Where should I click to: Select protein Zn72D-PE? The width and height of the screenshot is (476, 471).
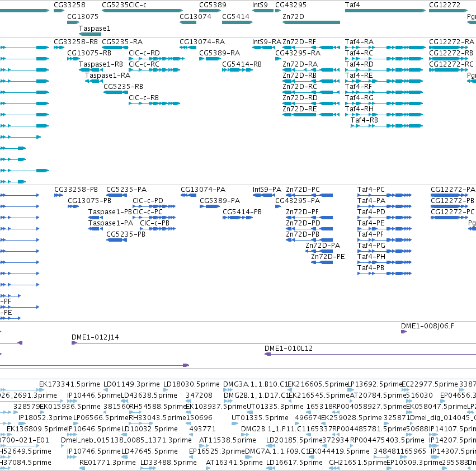(x=328, y=257)
